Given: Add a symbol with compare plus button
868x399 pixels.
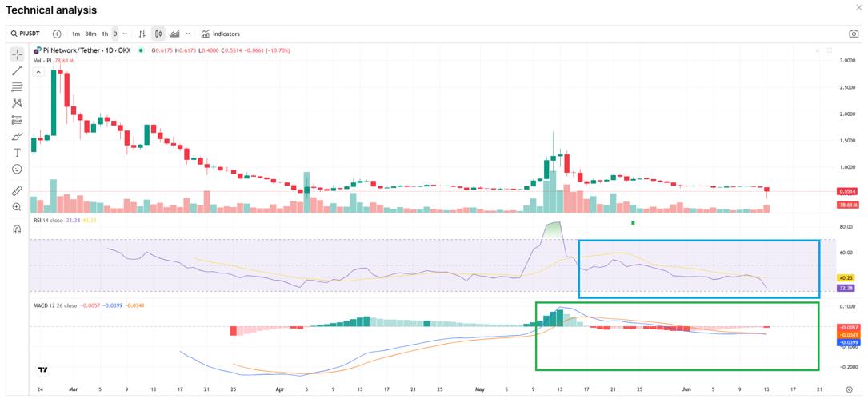Looking at the screenshot, I should (57, 34).
